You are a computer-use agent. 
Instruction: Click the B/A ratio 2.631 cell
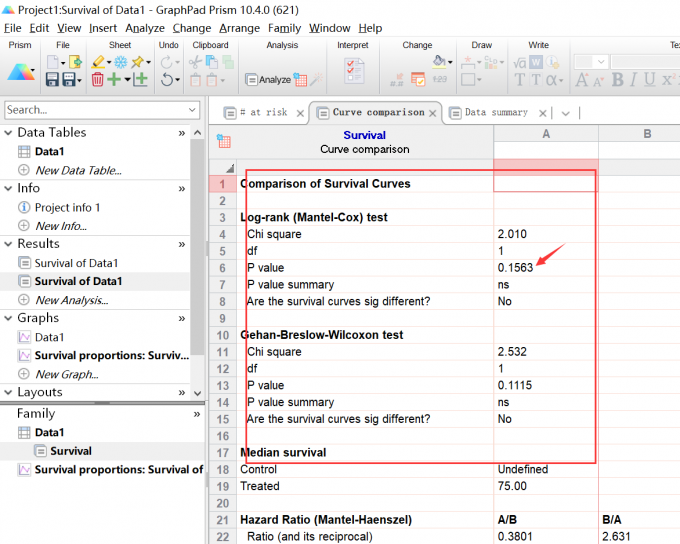tap(639, 537)
